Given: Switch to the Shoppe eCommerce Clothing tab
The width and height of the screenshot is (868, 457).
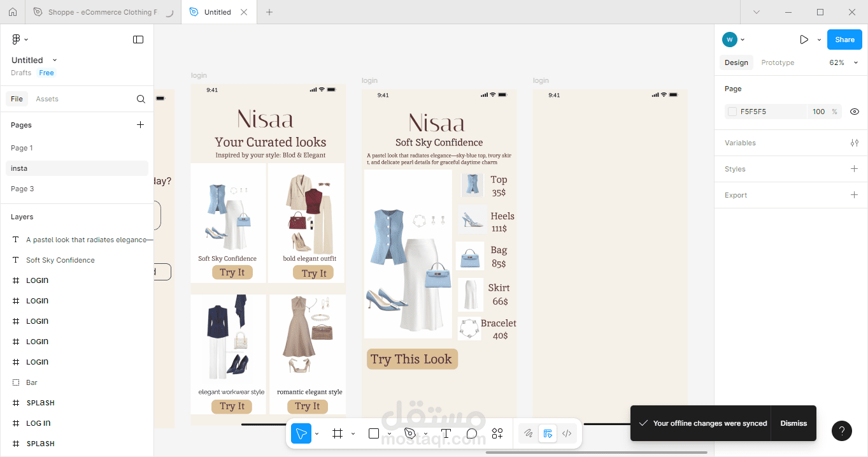Looking at the screenshot, I should click(x=103, y=12).
